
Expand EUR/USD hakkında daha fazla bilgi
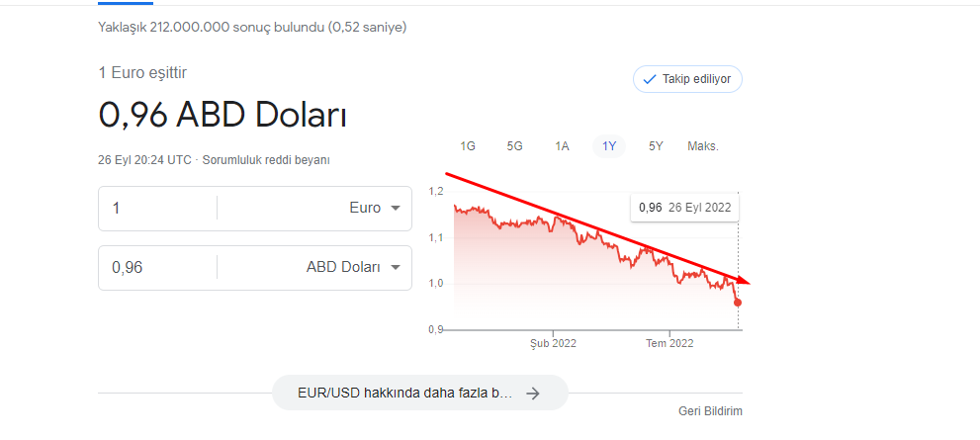click(420, 394)
